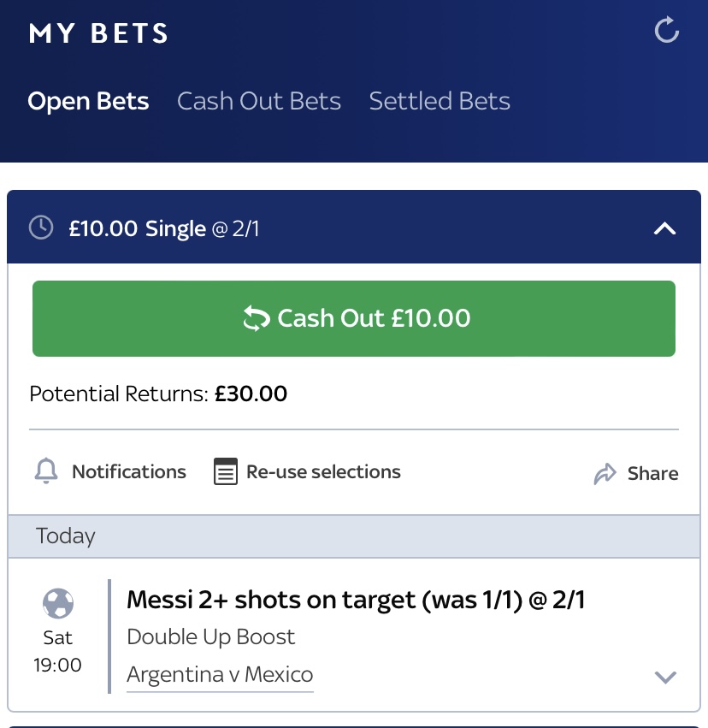Screen dimensions: 708x728
Task: Click the My Bets page title
Action: click(98, 33)
